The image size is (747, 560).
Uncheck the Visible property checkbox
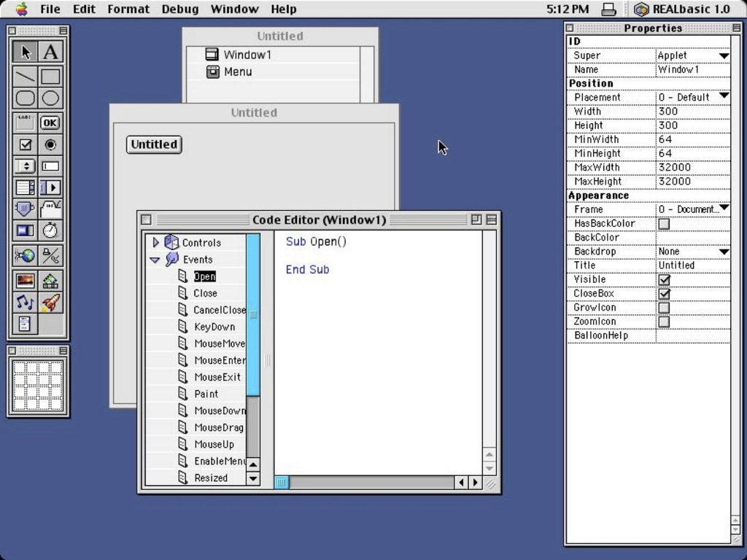pyautogui.click(x=664, y=279)
